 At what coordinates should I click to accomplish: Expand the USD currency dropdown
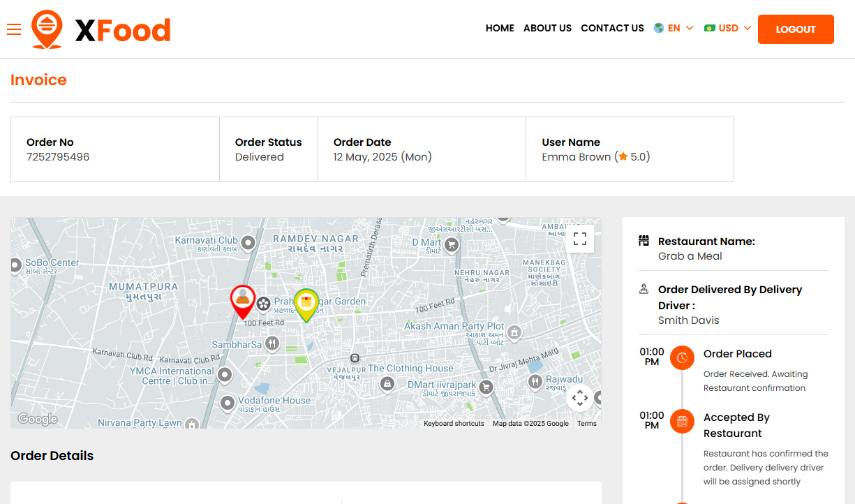pyautogui.click(x=728, y=29)
